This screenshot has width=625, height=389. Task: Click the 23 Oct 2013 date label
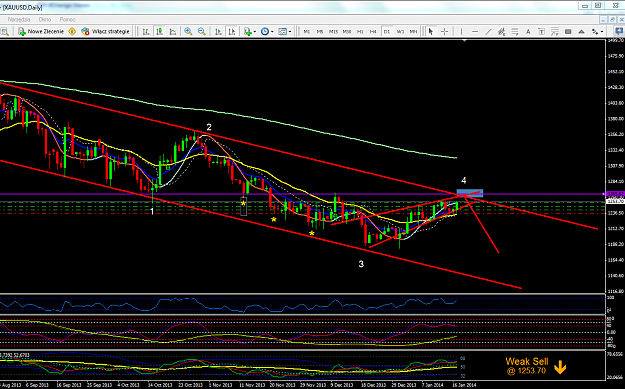(190, 385)
